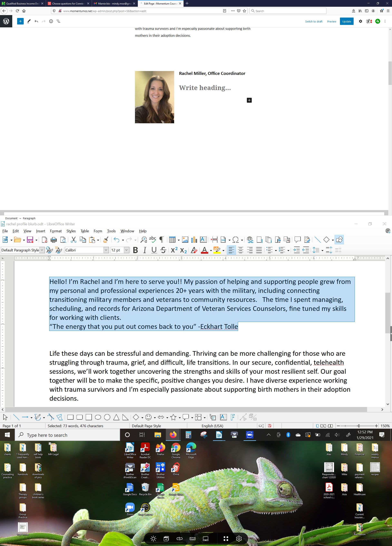Click the WordPress block inserter plus icon
Screen dimensions: 392x546
point(20,21)
